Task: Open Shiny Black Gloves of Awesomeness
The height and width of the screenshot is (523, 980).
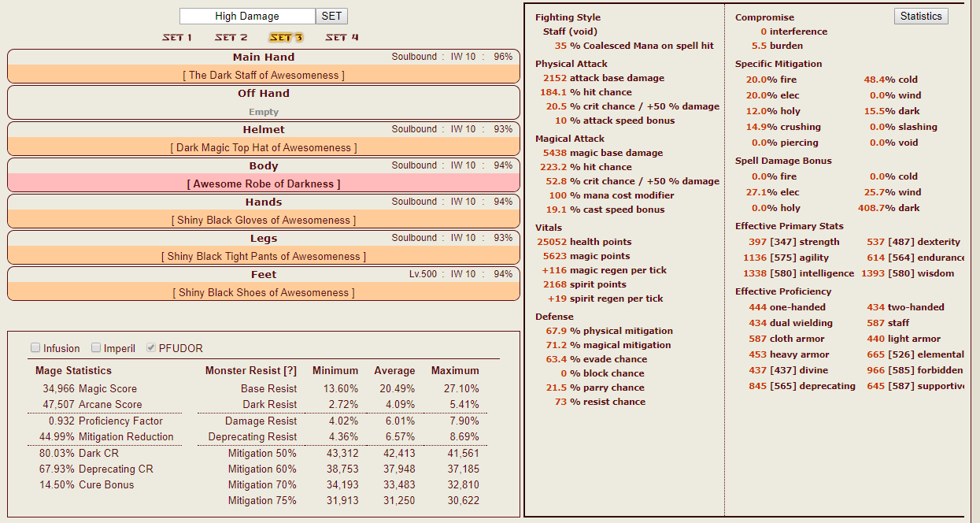Action: point(264,221)
